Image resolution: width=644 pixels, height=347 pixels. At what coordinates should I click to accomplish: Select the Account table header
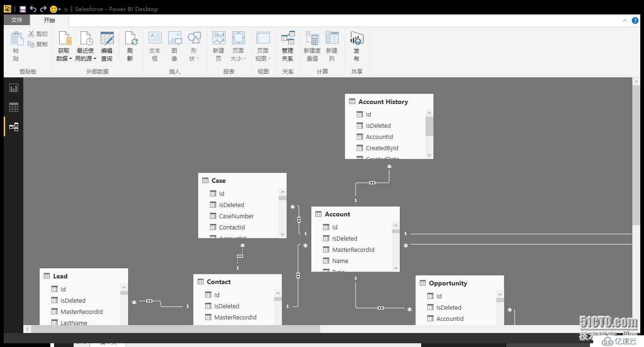coord(355,214)
